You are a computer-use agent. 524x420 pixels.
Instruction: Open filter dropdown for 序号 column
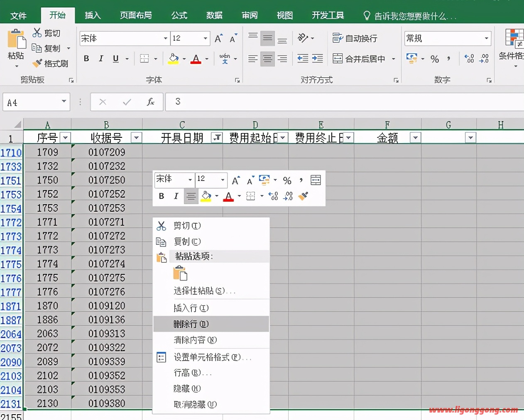[65, 138]
